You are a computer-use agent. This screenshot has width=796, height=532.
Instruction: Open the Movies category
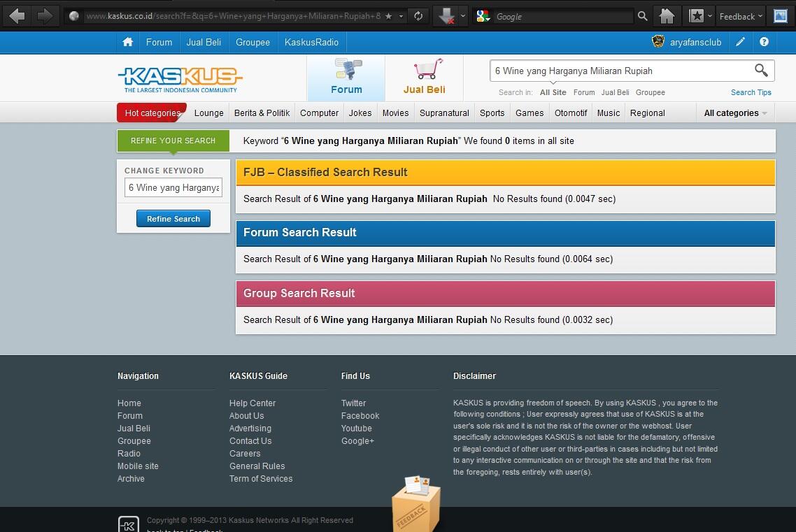click(395, 113)
